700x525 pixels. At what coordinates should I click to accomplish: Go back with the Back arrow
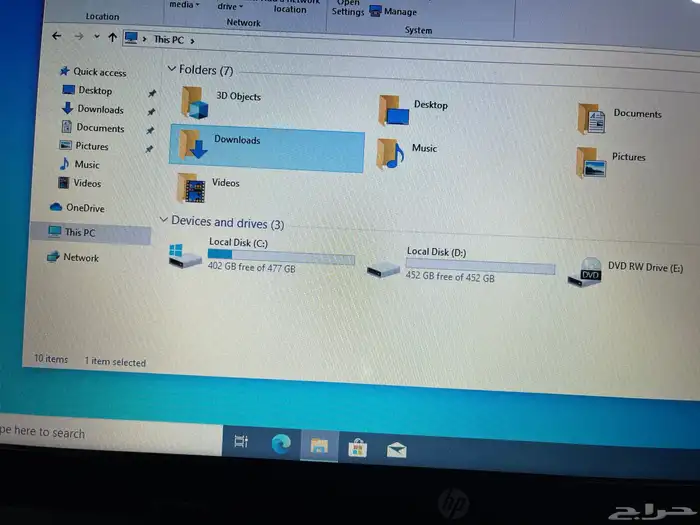coord(56,36)
